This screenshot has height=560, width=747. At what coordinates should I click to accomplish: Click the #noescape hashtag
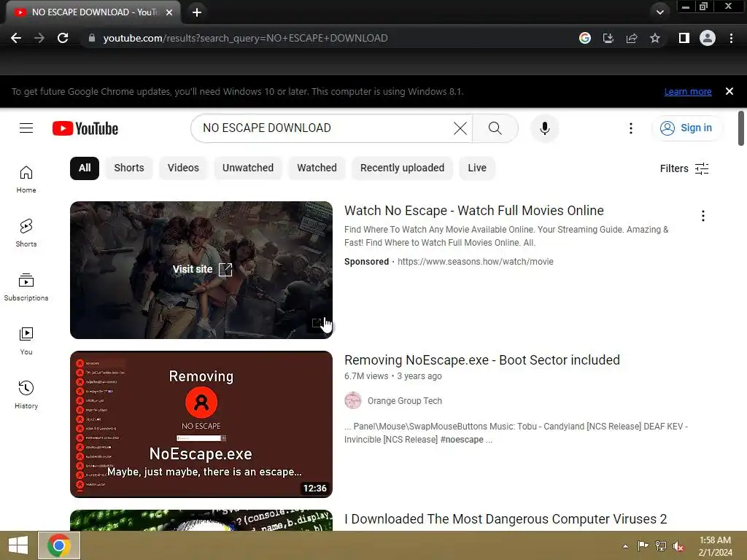(462, 440)
